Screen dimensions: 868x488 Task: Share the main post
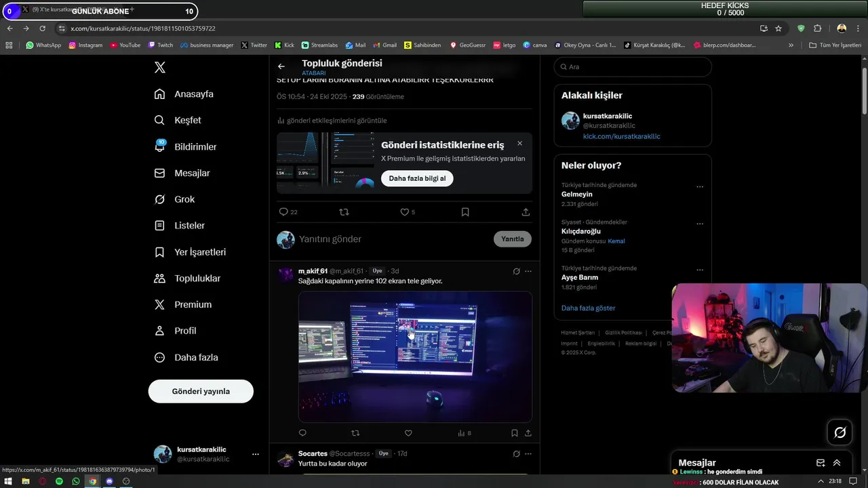click(526, 212)
